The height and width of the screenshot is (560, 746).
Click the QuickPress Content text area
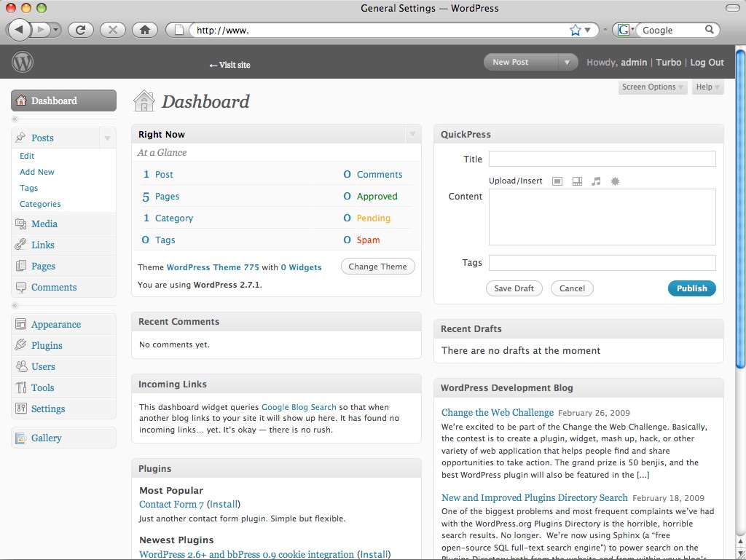(x=602, y=217)
